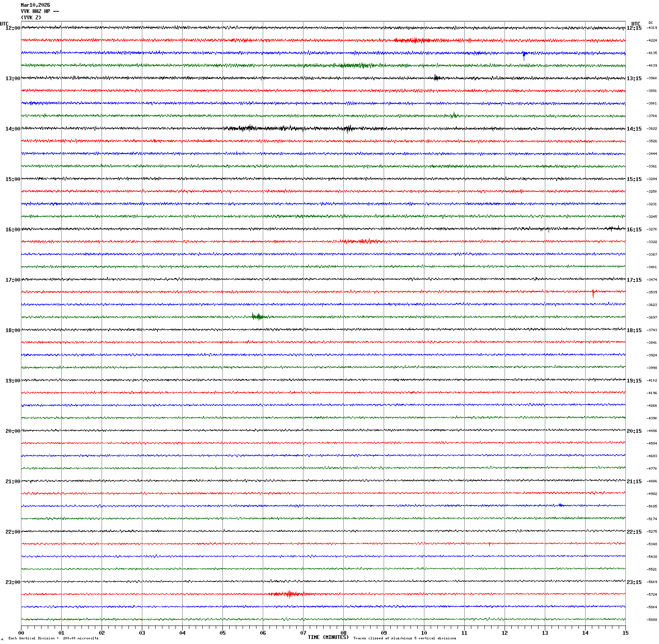Viewport: 659px width, 644px height.
Task: Click the -5888 DC offset value
Action: 652,620
